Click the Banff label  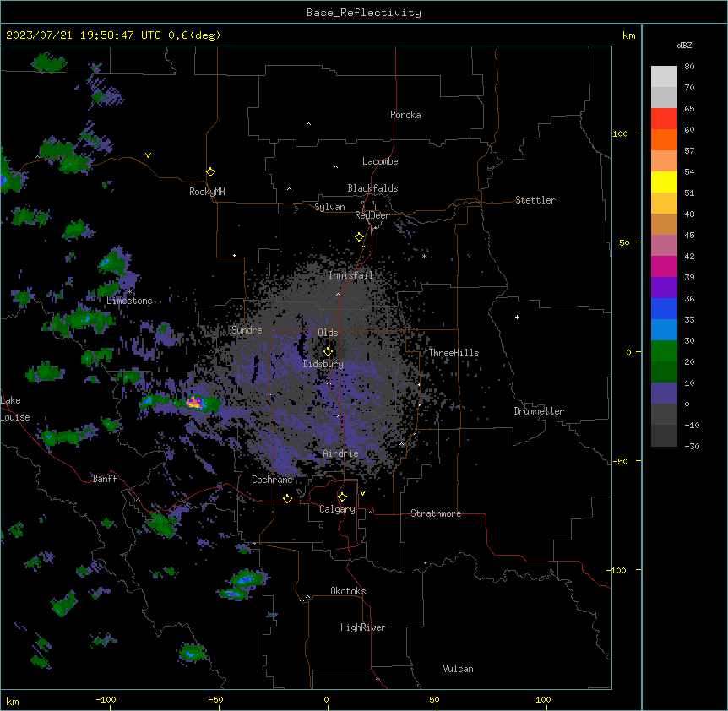(x=105, y=479)
